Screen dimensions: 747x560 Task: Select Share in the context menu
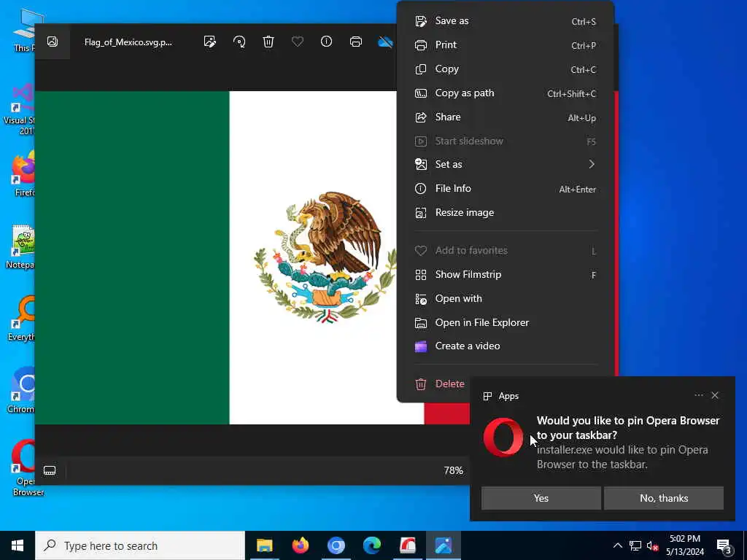pyautogui.click(x=506, y=117)
